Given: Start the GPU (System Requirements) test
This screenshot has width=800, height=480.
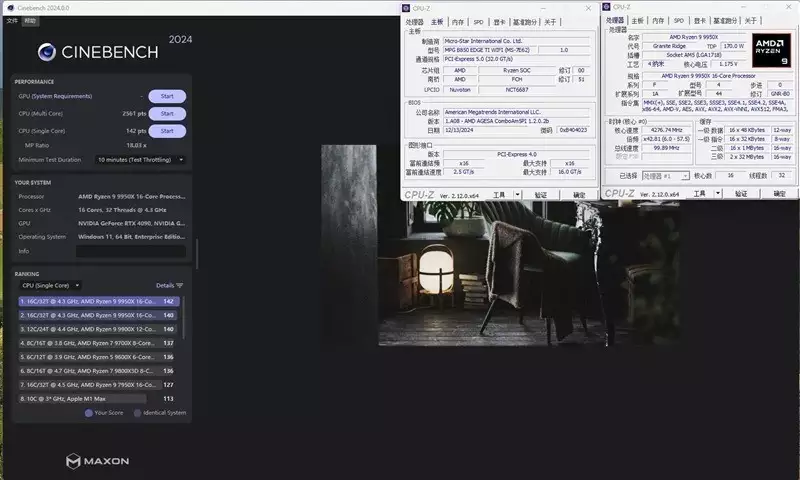Looking at the screenshot, I should 167,96.
